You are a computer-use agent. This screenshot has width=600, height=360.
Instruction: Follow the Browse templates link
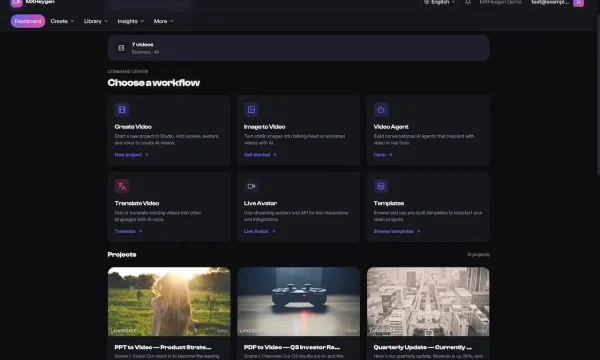pos(397,231)
